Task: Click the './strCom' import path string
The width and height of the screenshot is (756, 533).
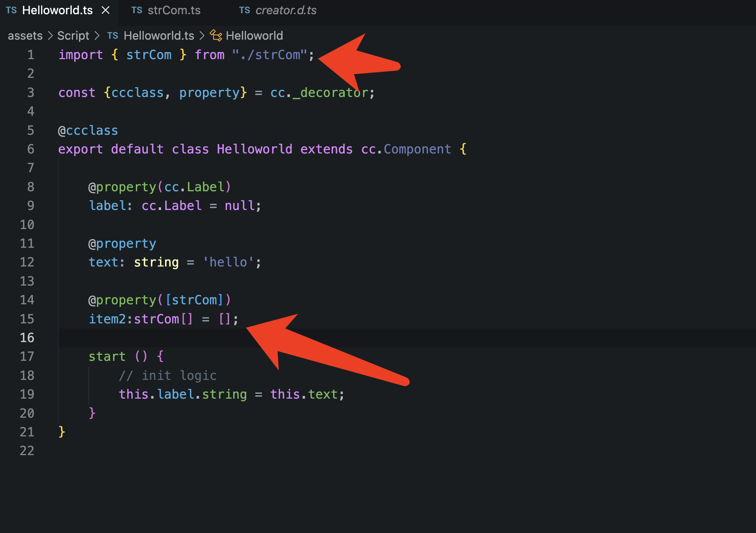Action: (269, 55)
